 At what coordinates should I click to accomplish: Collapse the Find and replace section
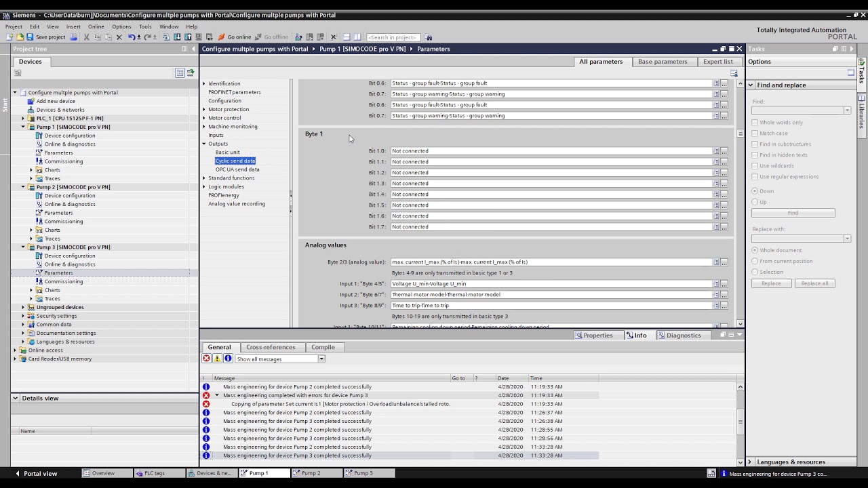click(751, 85)
